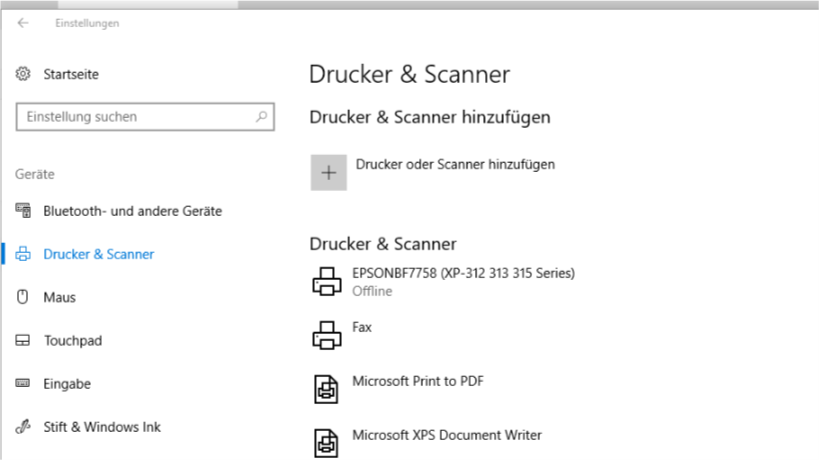Screen dimensions: 819x460
Task: Click the Microsoft Print to PDF icon
Action: 326,389
